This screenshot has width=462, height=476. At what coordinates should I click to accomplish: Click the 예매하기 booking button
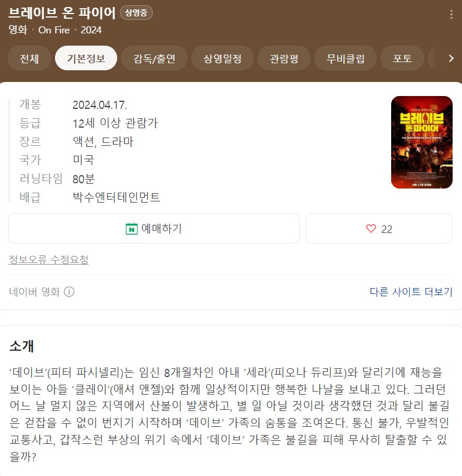pyautogui.click(x=154, y=228)
